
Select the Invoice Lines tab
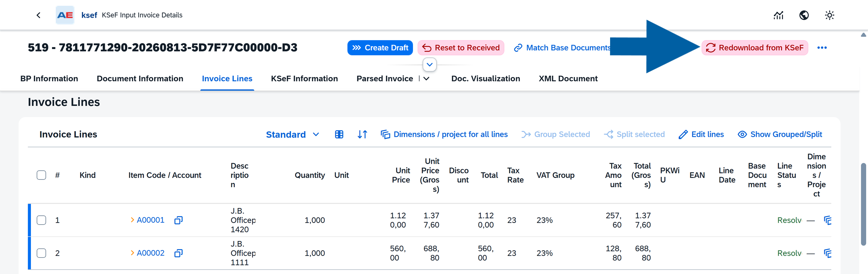pos(227,79)
